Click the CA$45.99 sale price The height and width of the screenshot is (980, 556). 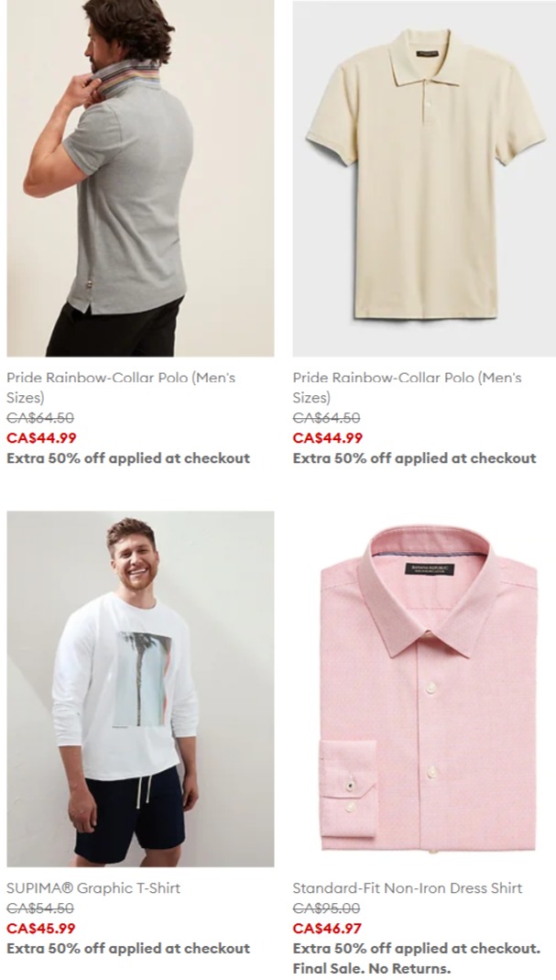(41, 929)
